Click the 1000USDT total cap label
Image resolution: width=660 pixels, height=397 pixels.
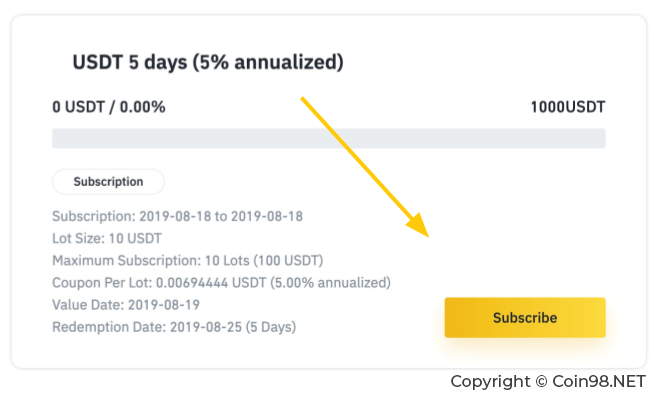pyautogui.click(x=568, y=107)
